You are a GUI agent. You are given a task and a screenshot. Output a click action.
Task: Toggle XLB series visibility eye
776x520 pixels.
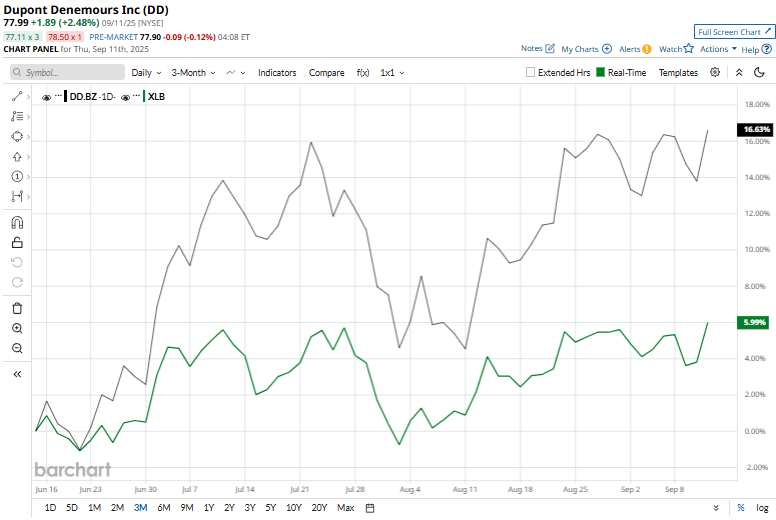pyautogui.click(x=125, y=97)
